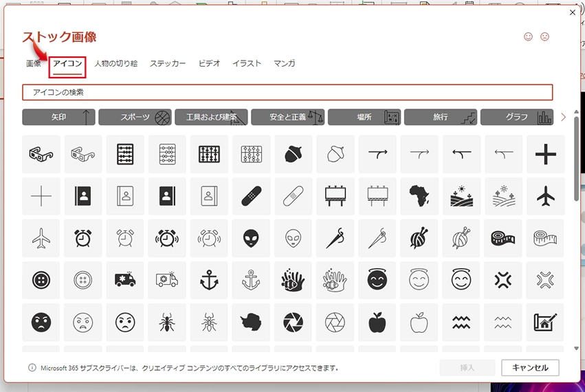This screenshot has width=585, height=392.
Task: Choose the filled airplane icon
Action: pos(545,196)
